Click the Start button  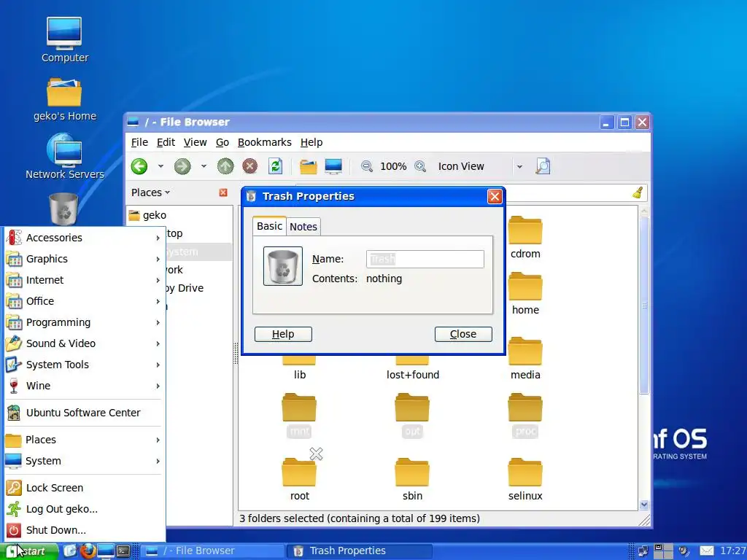[x=31, y=551]
